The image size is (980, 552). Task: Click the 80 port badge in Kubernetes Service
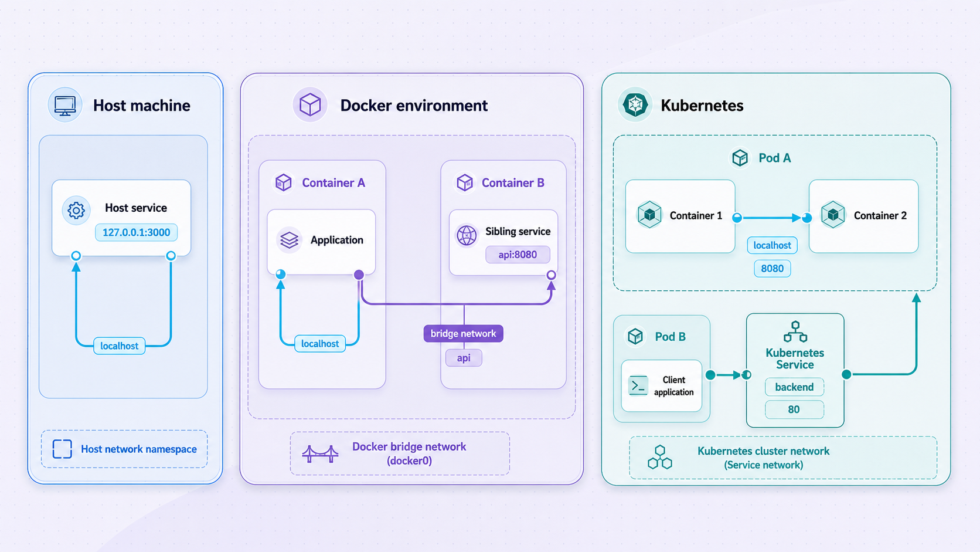coord(794,409)
